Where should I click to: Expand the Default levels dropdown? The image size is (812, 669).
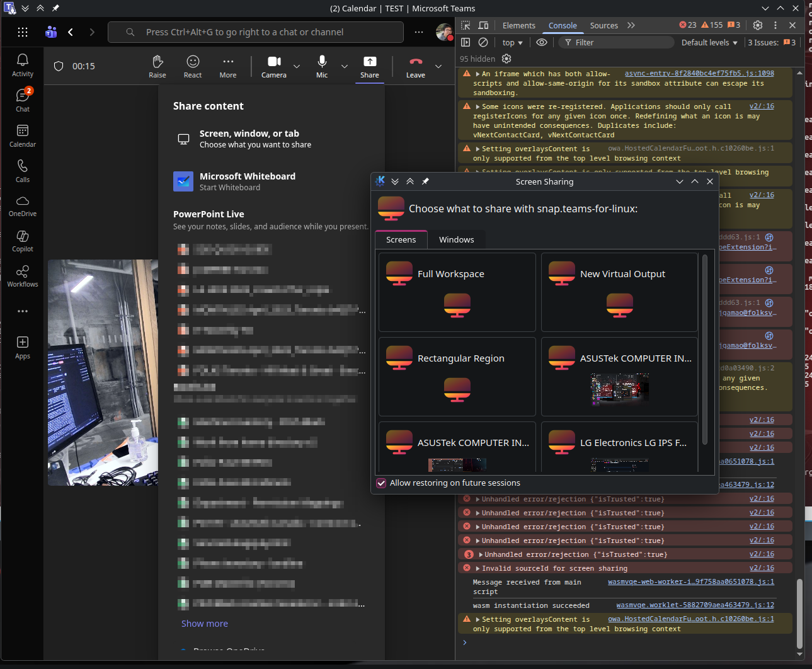pyautogui.click(x=709, y=42)
